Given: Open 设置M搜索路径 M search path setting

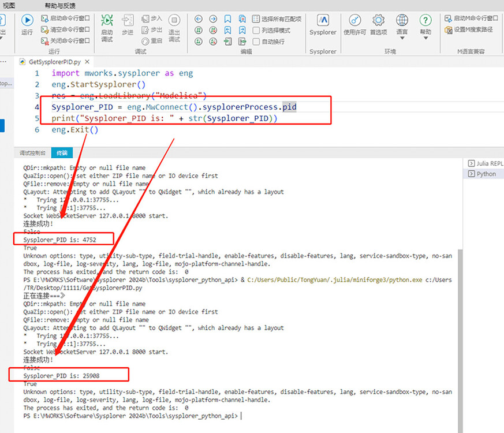Looking at the screenshot, I should point(469,29).
